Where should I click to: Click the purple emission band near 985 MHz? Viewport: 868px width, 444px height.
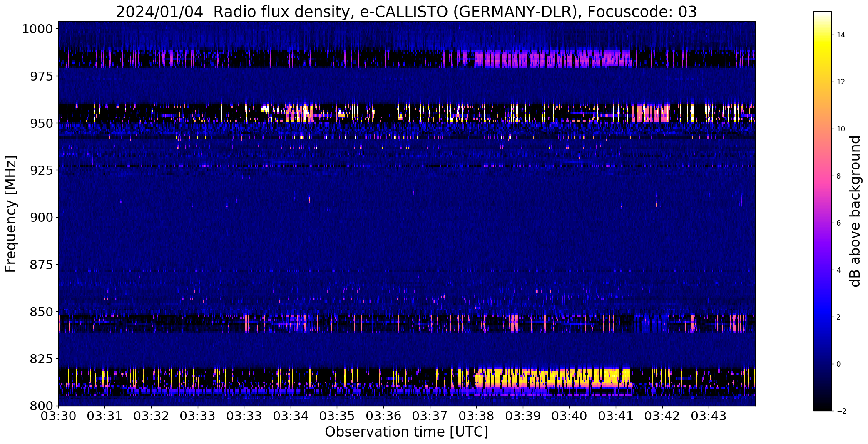pyautogui.click(x=553, y=58)
